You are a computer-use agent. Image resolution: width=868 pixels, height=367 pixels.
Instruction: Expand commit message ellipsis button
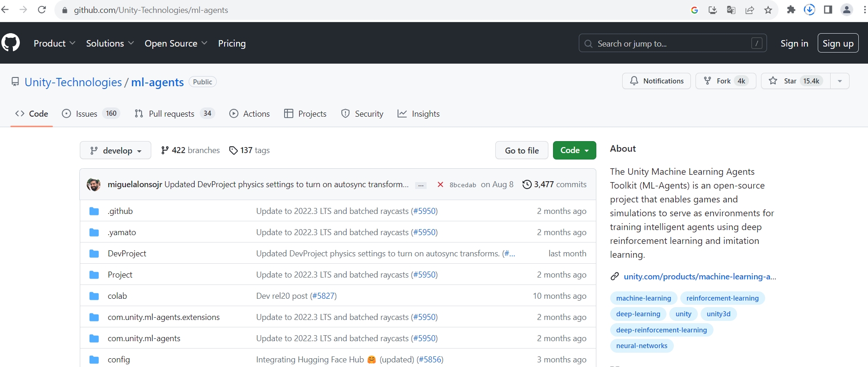(421, 185)
